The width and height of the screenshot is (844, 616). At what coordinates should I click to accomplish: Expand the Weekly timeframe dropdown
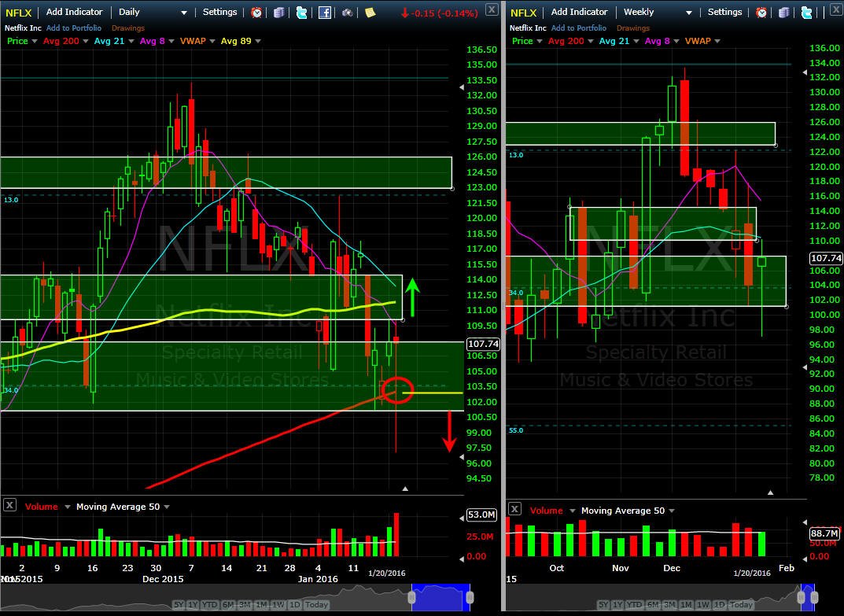[658, 12]
